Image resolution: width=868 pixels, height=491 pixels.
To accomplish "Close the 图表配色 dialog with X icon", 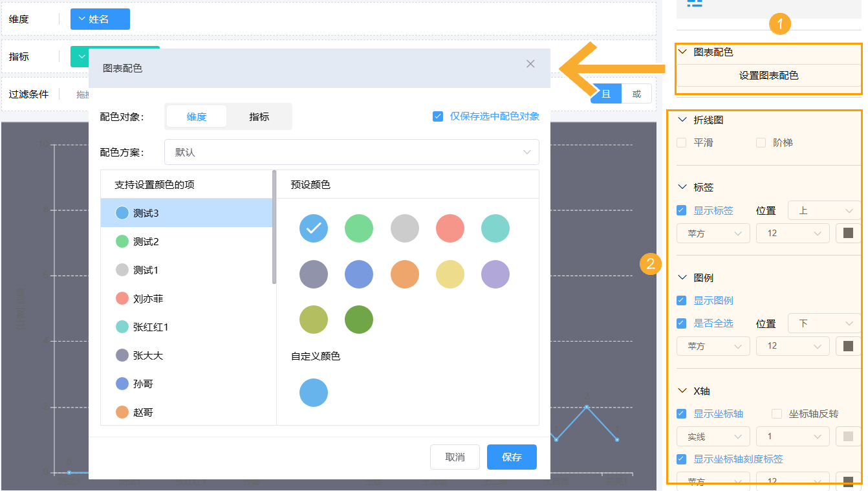I will tap(530, 63).
